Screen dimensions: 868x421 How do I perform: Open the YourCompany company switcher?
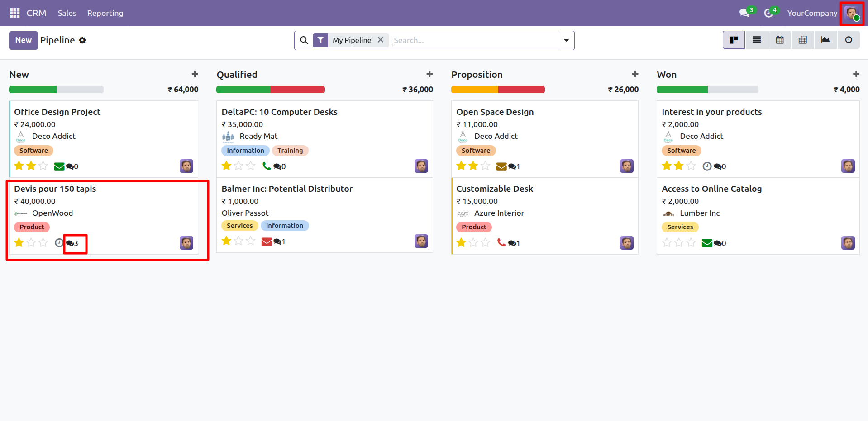pyautogui.click(x=812, y=13)
